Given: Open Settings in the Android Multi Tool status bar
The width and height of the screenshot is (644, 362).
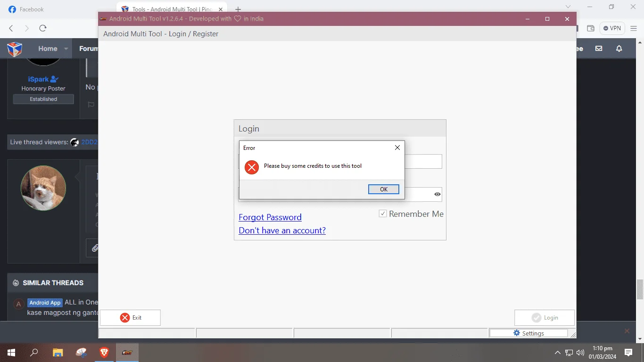Looking at the screenshot, I should [528, 333].
